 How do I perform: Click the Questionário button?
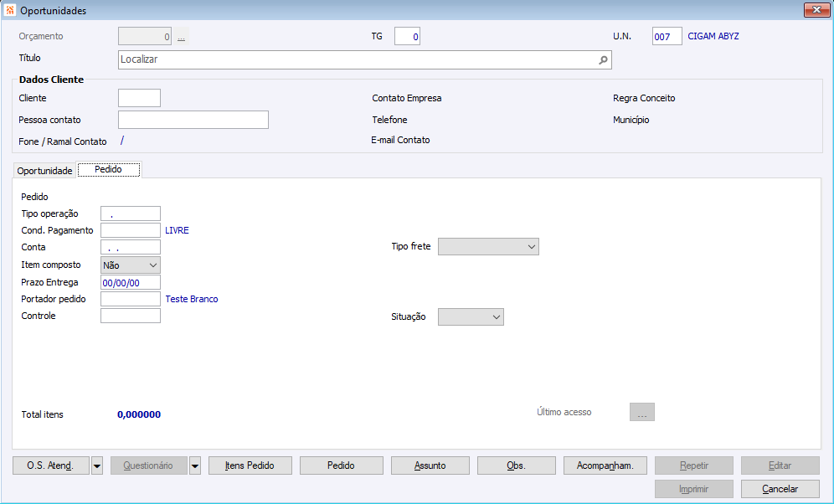[x=148, y=465]
